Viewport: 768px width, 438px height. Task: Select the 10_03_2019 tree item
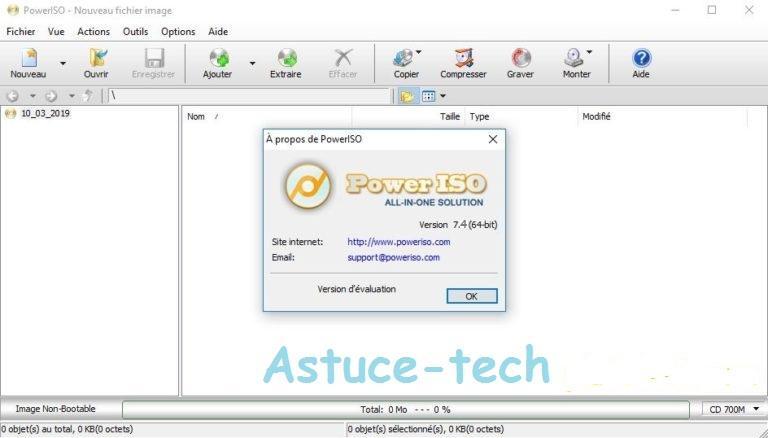pyautogui.click(x=45, y=113)
